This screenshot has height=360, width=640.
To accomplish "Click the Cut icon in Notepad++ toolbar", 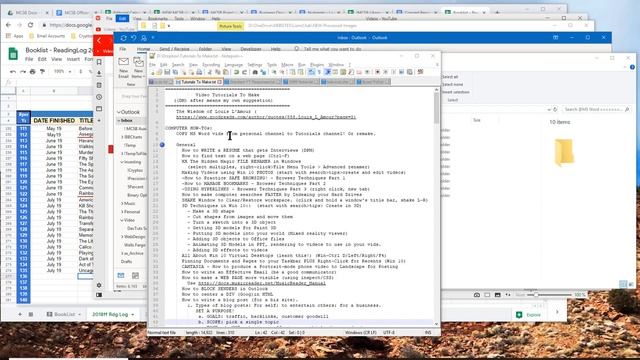I will pos(210,72).
